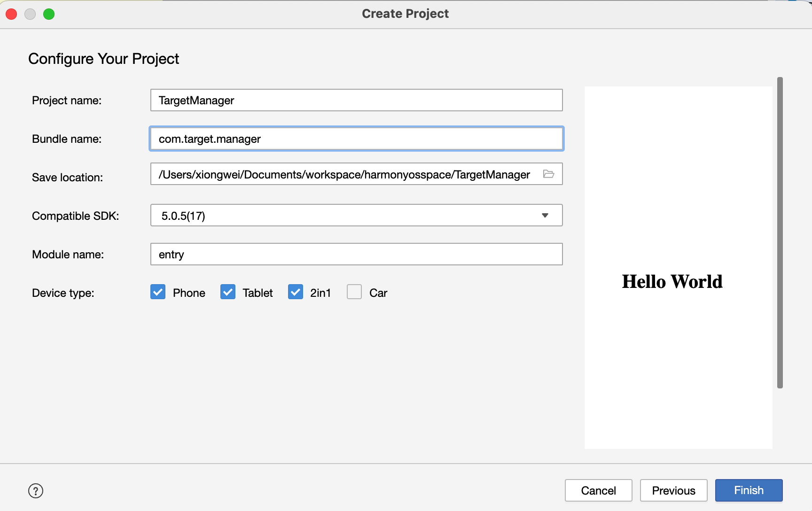Close the Create Project window
Screen dimensions: 812x511
[x=11, y=14]
